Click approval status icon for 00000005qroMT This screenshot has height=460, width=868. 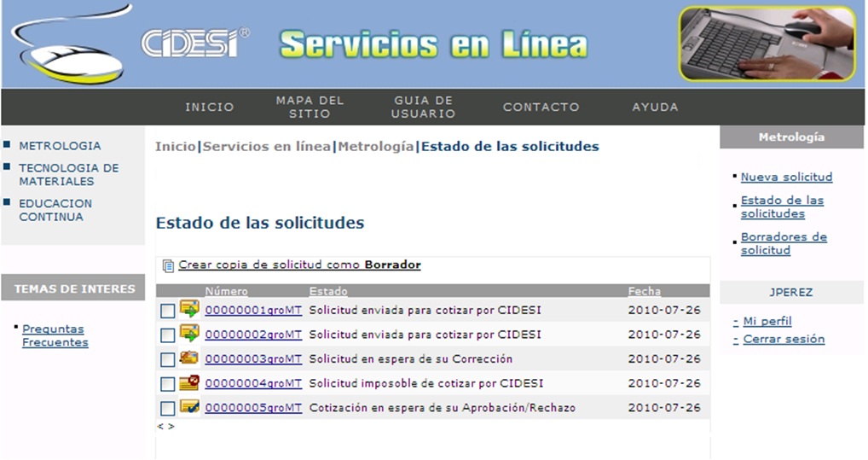[x=189, y=407]
